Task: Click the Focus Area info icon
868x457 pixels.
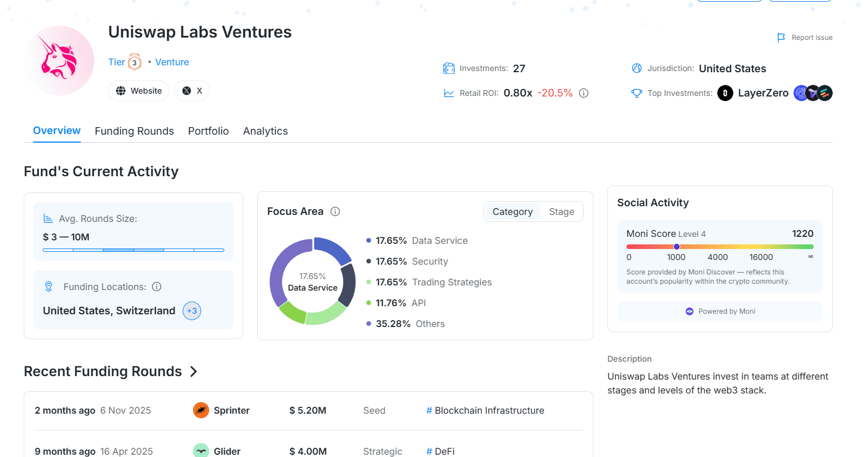Action: coord(335,211)
